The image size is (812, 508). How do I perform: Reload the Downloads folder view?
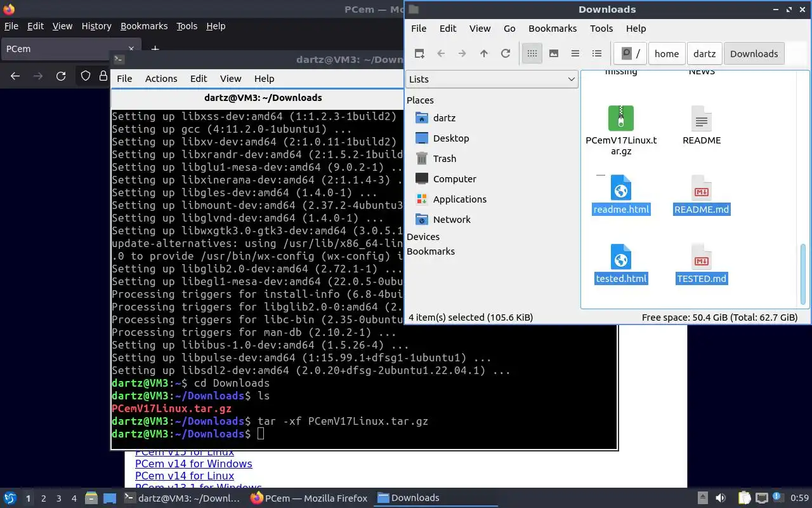click(x=506, y=53)
